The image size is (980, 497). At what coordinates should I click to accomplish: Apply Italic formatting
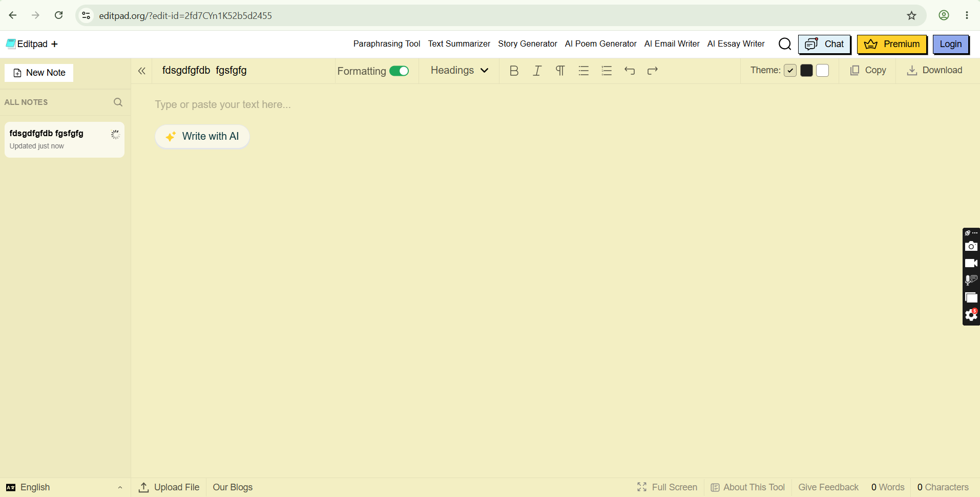537,71
